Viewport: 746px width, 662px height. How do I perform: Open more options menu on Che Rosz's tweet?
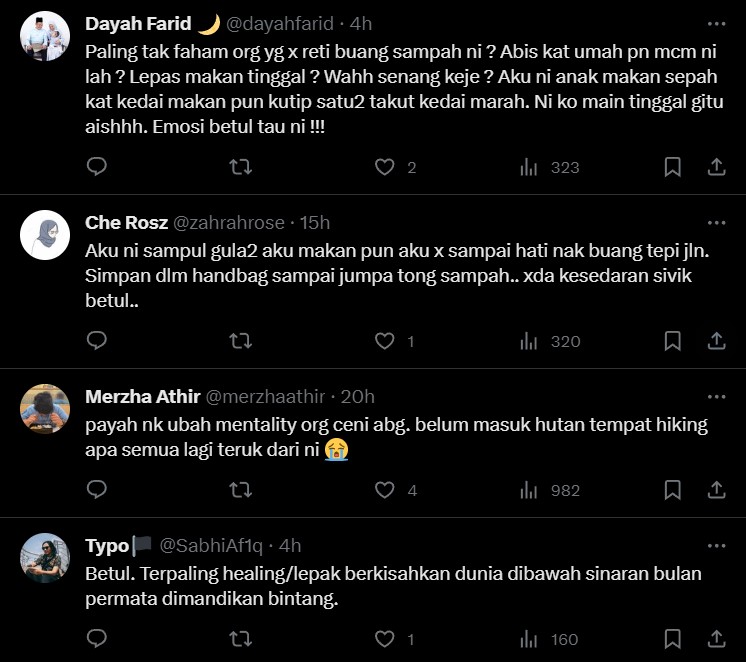(x=716, y=222)
